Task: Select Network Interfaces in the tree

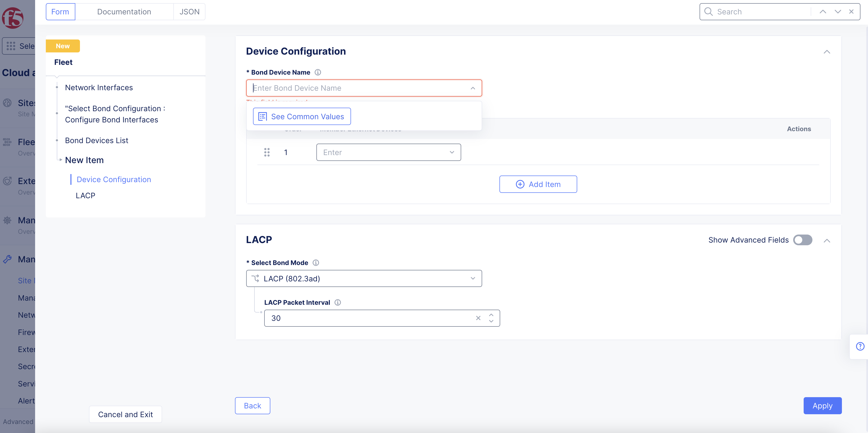Action: [x=99, y=88]
